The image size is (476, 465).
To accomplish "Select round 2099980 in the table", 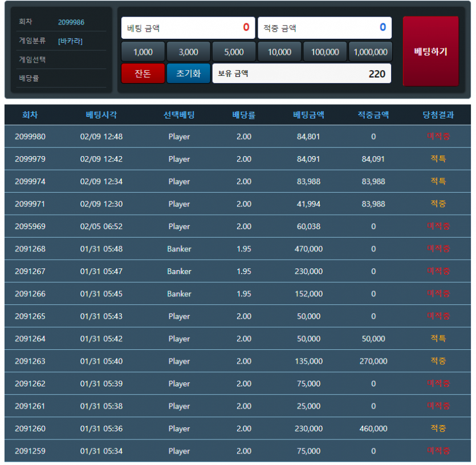I will click(30, 137).
